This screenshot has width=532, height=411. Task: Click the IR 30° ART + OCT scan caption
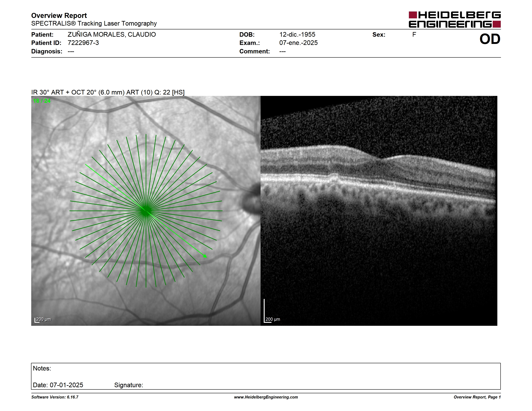point(108,92)
